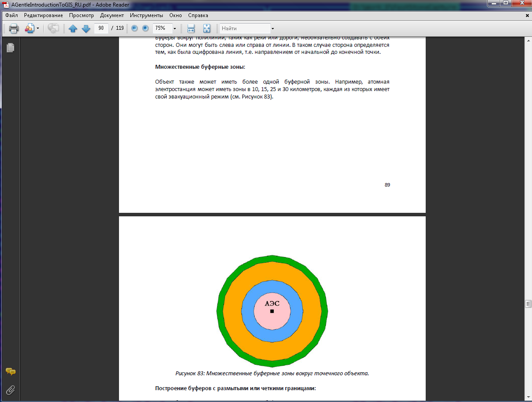The image size is (532, 402).
Task: Click the Print icon in toolbar
Action: coord(14,28)
